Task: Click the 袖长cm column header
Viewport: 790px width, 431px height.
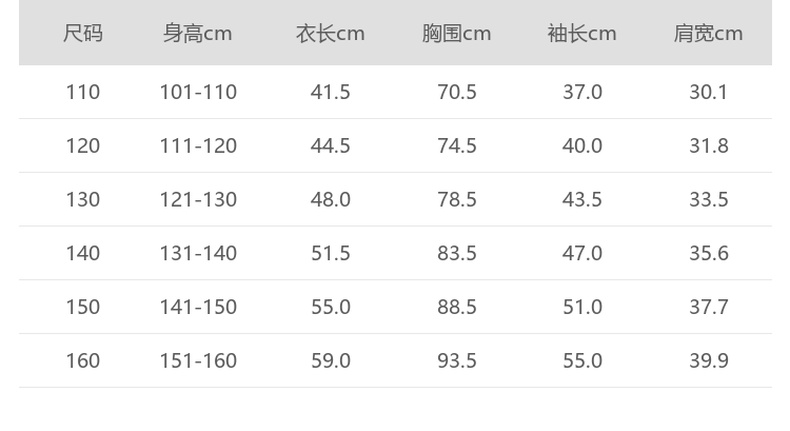Action: pyautogui.click(x=582, y=34)
